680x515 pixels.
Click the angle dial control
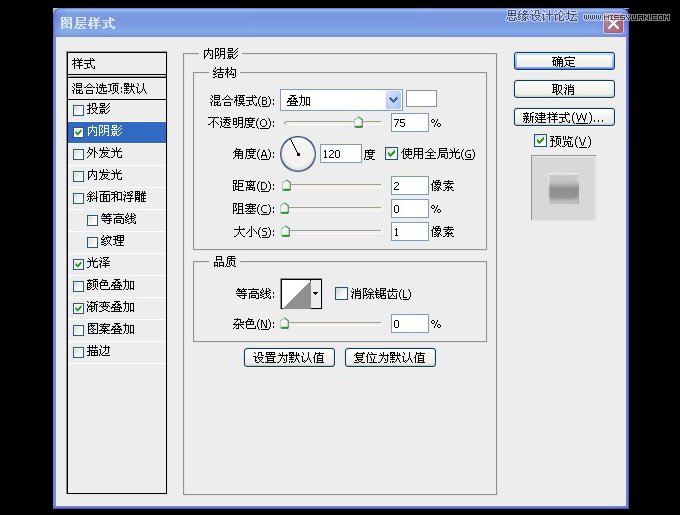pos(298,154)
